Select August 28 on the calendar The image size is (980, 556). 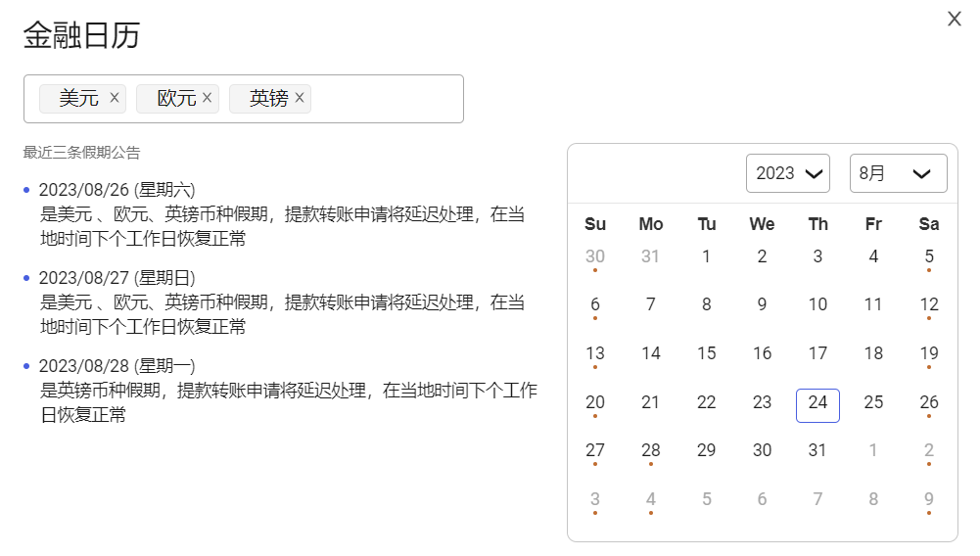(651, 451)
